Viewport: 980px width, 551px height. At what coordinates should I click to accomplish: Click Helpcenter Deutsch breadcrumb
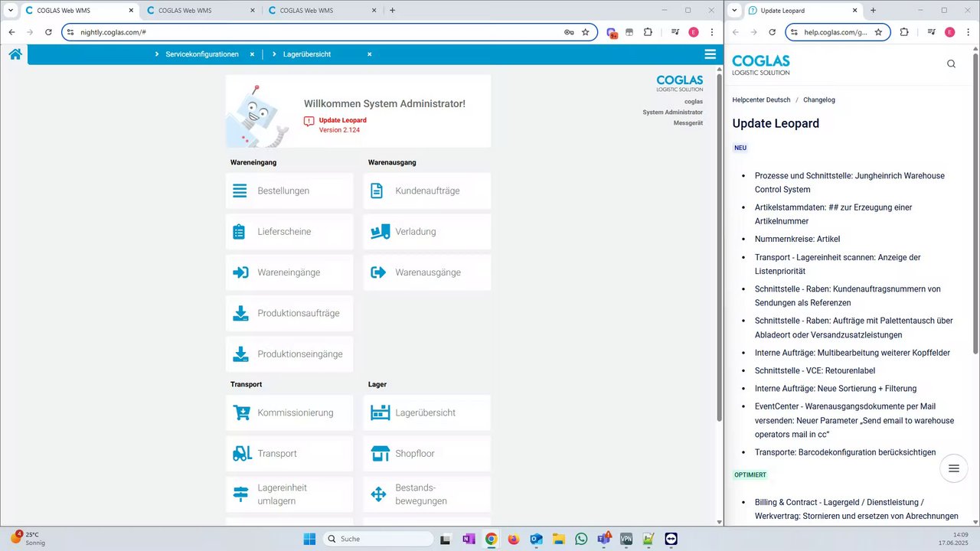tap(761, 99)
